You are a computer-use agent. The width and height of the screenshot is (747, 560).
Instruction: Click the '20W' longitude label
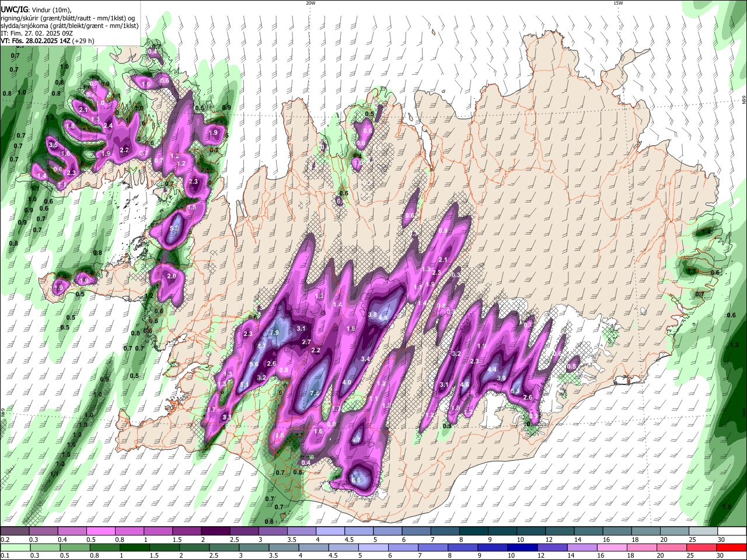click(x=310, y=3)
